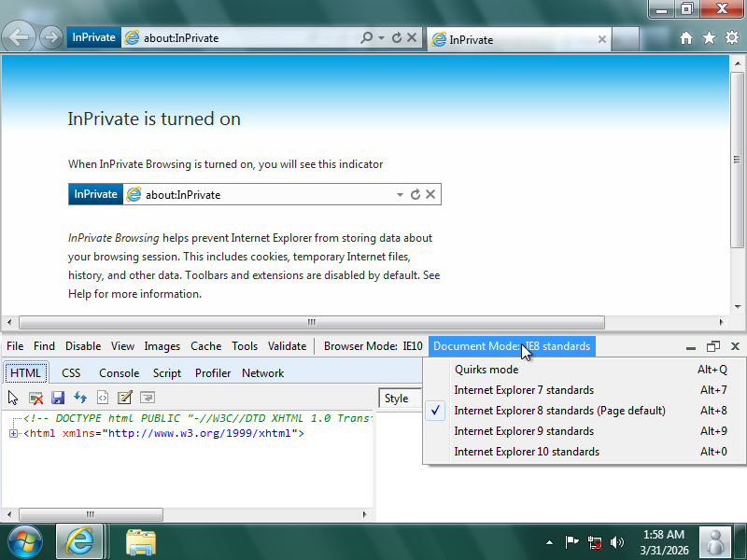Stop loading with address bar X
Viewport: 747px width, 560px height.
(412, 37)
